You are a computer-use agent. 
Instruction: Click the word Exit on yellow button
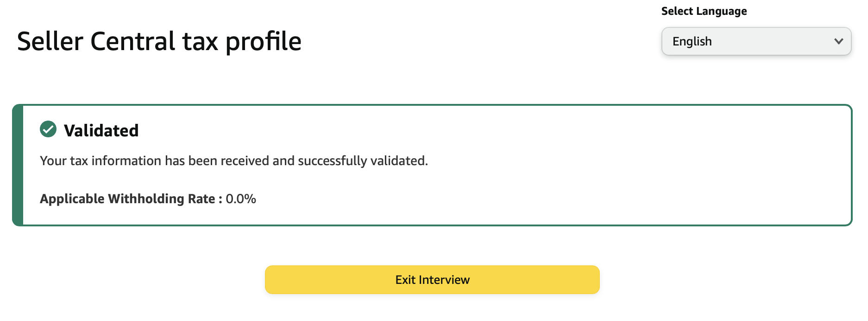405,280
